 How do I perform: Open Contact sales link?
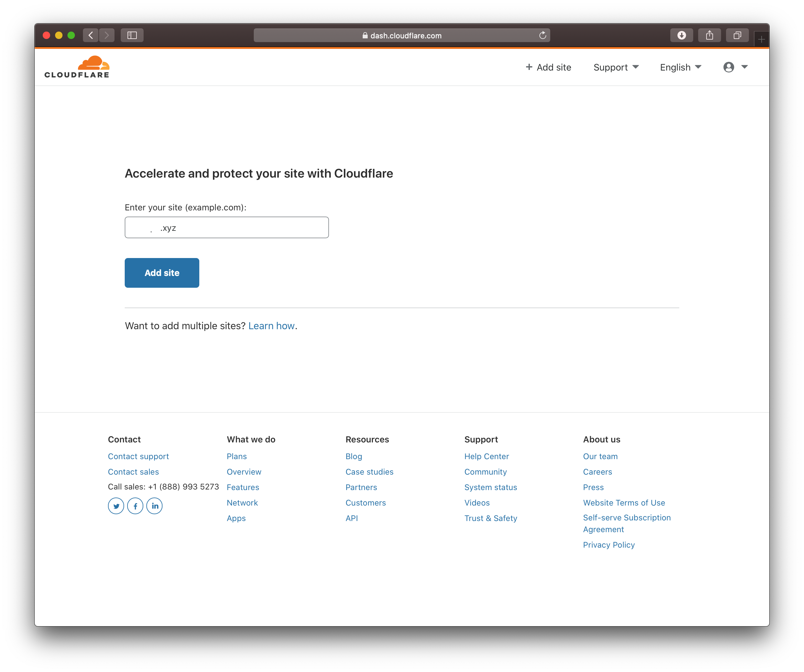point(133,472)
